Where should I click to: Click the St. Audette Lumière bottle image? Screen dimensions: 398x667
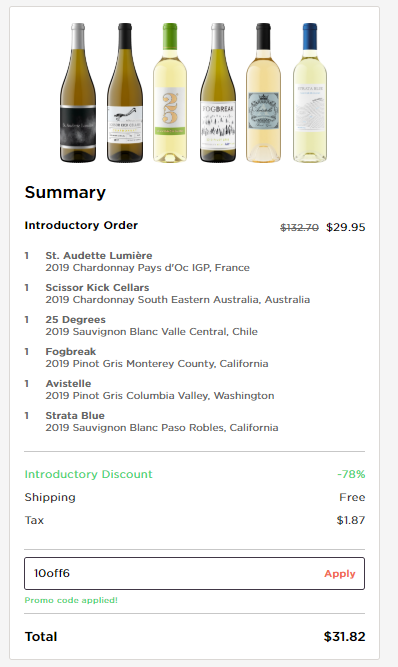tap(78, 92)
